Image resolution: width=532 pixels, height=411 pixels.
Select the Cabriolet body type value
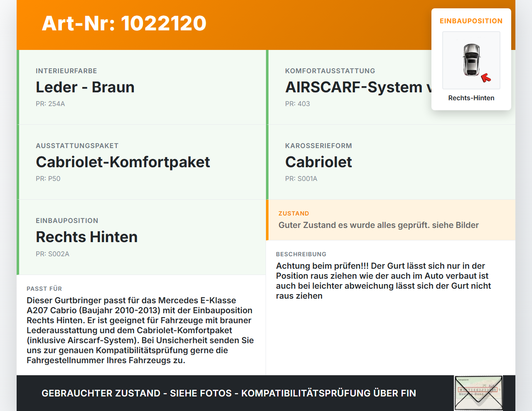pos(318,162)
